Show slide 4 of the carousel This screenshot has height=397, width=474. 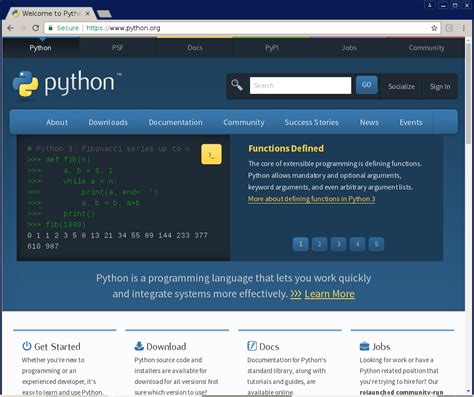(357, 244)
